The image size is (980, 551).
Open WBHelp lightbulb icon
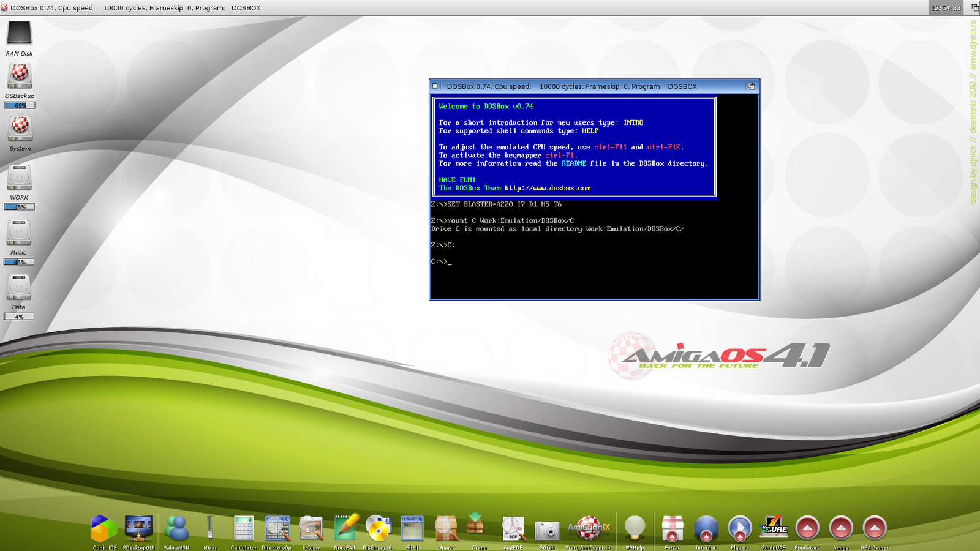[635, 528]
